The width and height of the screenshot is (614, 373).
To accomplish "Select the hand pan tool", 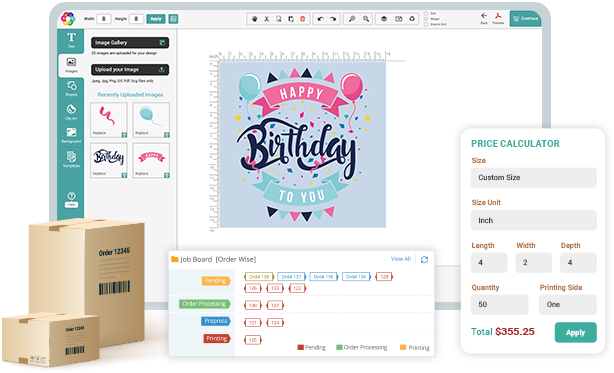I will (254, 19).
